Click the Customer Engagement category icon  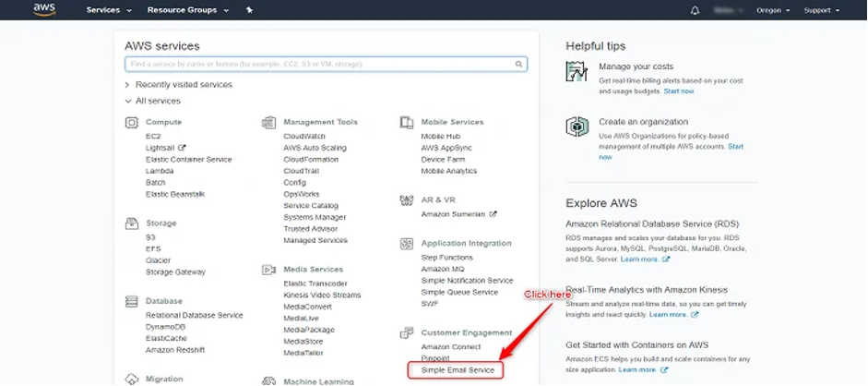point(407,332)
